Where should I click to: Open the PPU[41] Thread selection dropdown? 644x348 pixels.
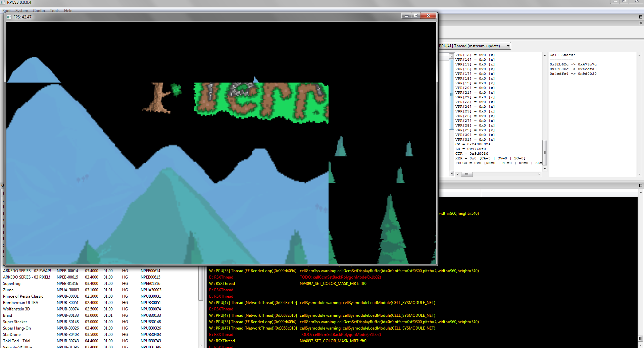pyautogui.click(x=508, y=46)
